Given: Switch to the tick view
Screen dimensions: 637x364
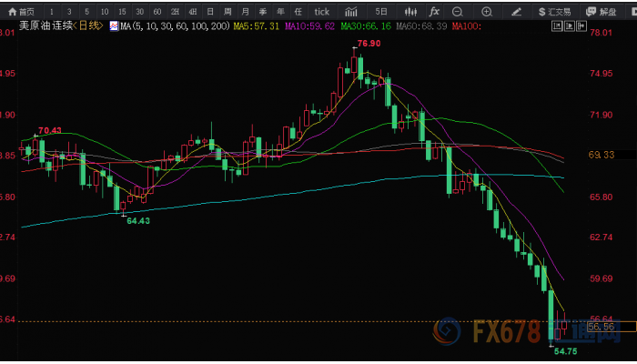Looking at the screenshot, I should pos(321,11).
